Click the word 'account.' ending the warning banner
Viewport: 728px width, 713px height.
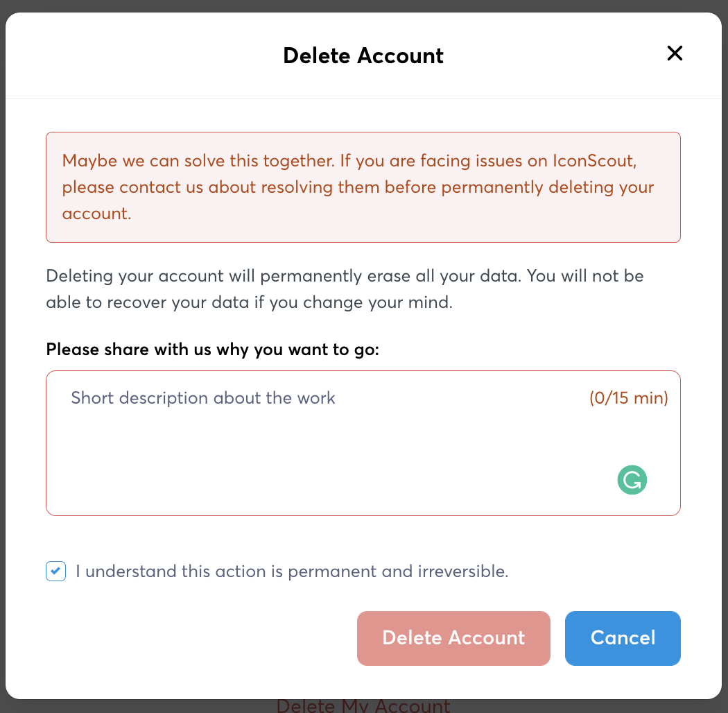(x=96, y=214)
